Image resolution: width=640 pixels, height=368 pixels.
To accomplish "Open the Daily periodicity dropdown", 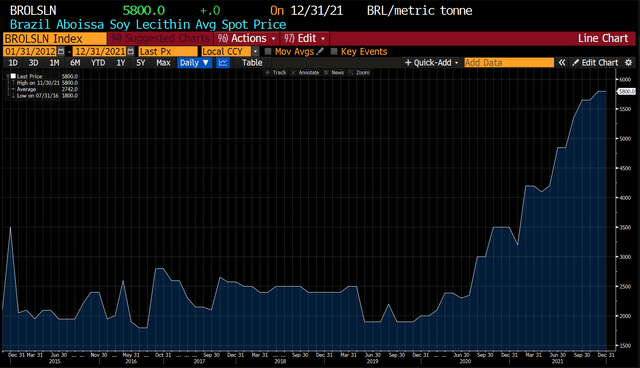I will pyautogui.click(x=194, y=62).
